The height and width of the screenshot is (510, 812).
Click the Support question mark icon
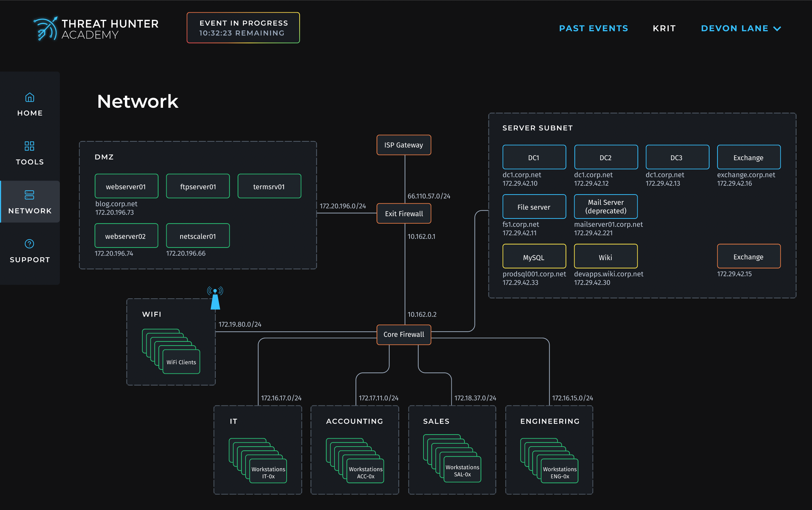(30, 244)
